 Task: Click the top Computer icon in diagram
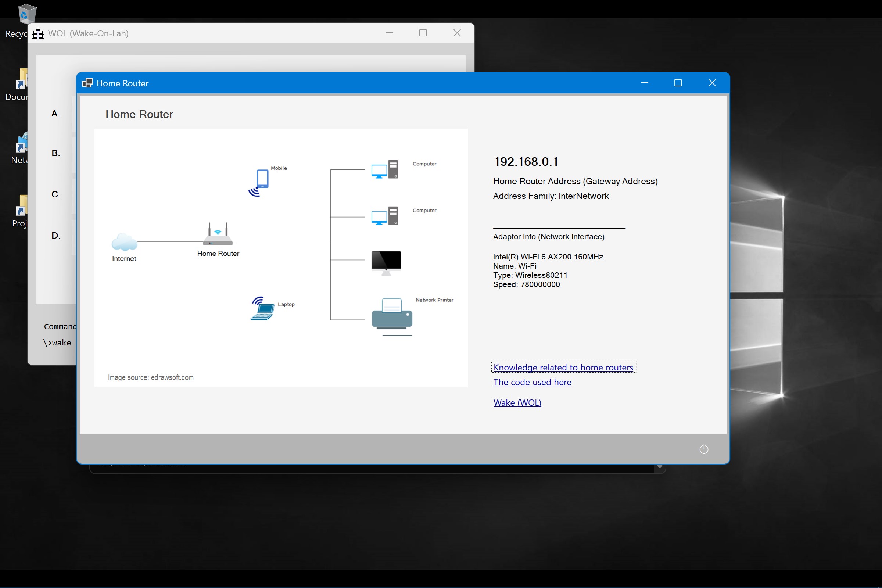[384, 169]
